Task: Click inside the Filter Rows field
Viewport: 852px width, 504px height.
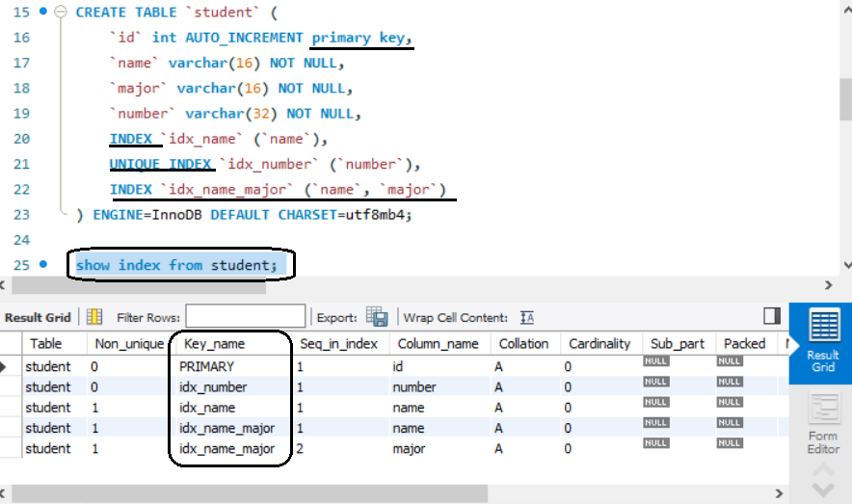Action: coord(246,317)
